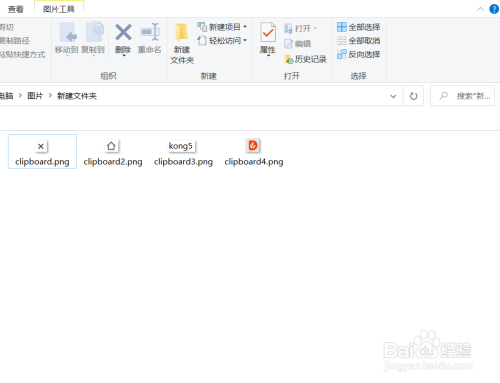Open History (历史记录)
The width and height of the screenshot is (500, 383).
coord(305,59)
